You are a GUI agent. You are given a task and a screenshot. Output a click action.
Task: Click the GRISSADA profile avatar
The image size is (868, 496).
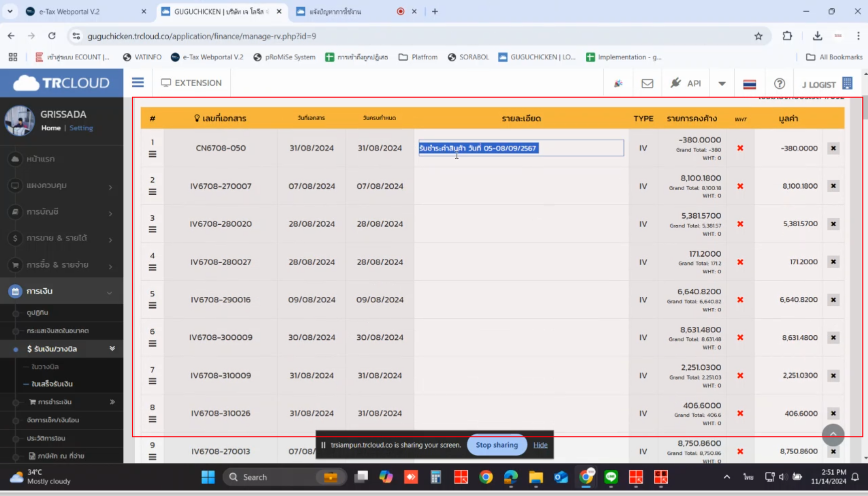point(20,121)
